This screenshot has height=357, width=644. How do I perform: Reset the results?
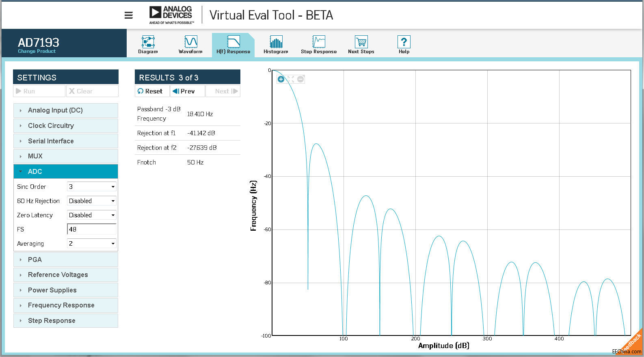[x=152, y=91]
